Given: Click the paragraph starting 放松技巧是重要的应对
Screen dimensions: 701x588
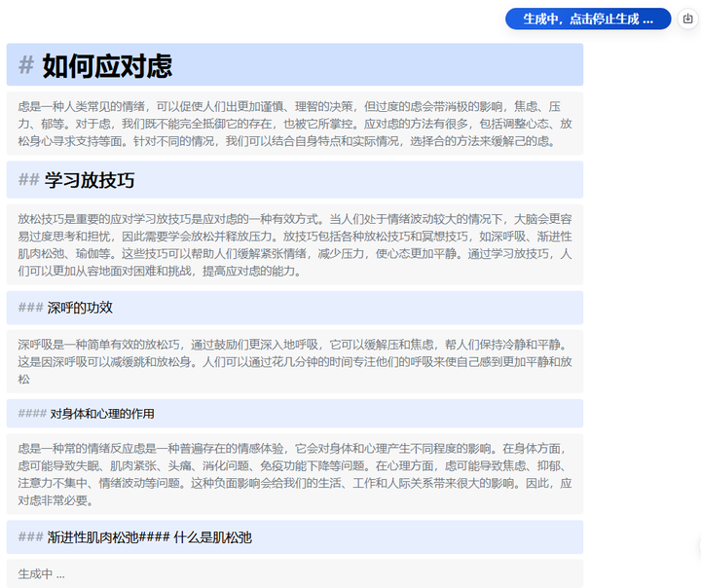Looking at the screenshot, I should click(295, 244).
